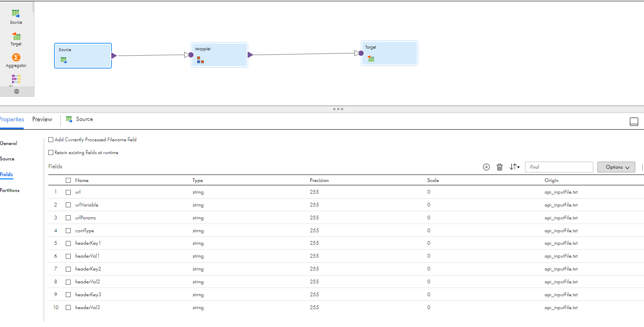Check the urlVariable field checkbox
Image resolution: width=644 pixels, height=327 pixels.
pyautogui.click(x=68, y=205)
